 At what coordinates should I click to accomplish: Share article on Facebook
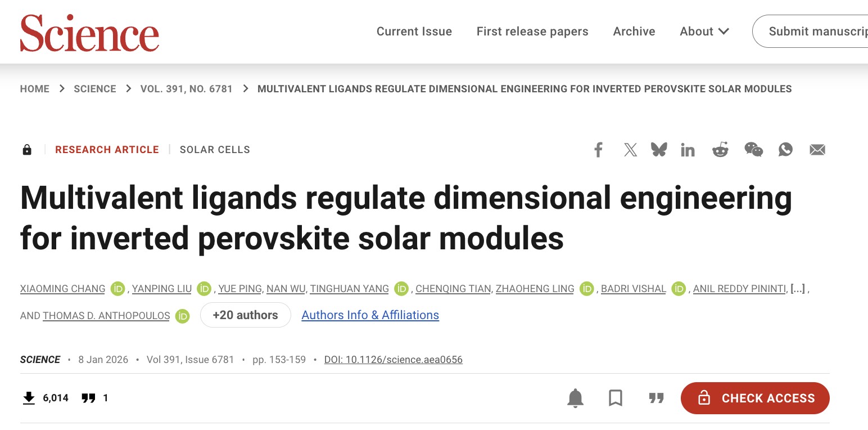(598, 150)
